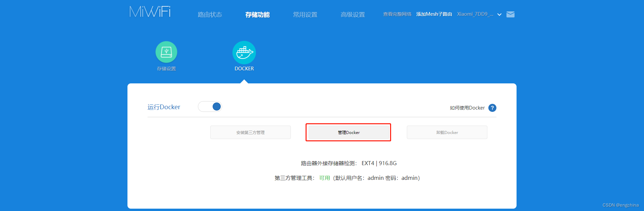Switch to the 存储功能 menu
644x211 pixels.
258,15
